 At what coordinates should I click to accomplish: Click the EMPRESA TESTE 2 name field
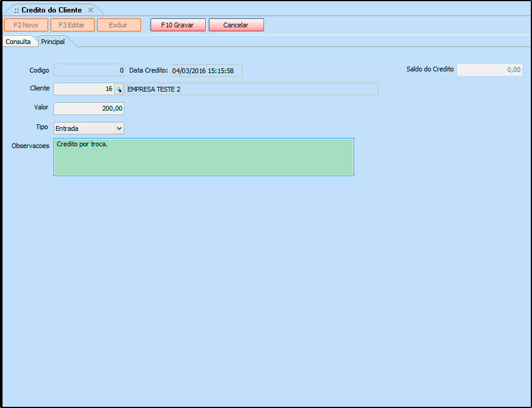pyautogui.click(x=252, y=89)
